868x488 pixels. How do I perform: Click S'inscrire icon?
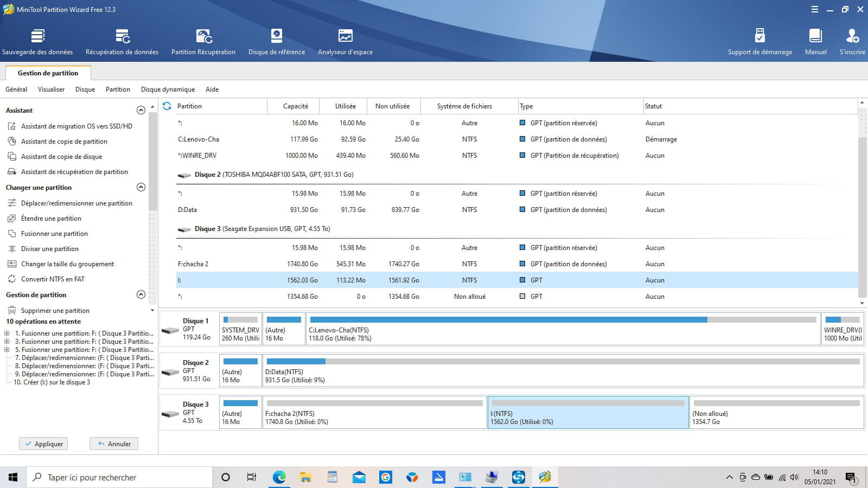(852, 36)
